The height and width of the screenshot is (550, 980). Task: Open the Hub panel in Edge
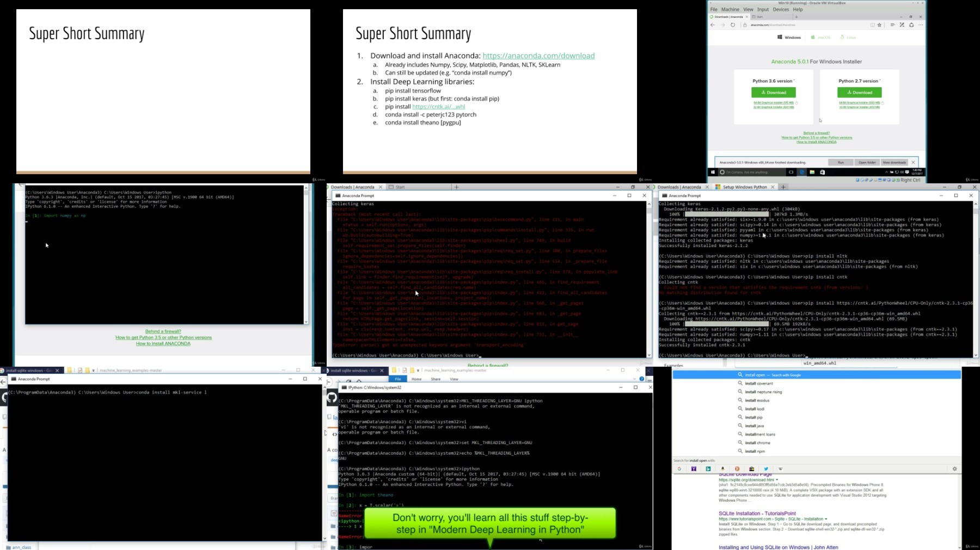pos(893,24)
